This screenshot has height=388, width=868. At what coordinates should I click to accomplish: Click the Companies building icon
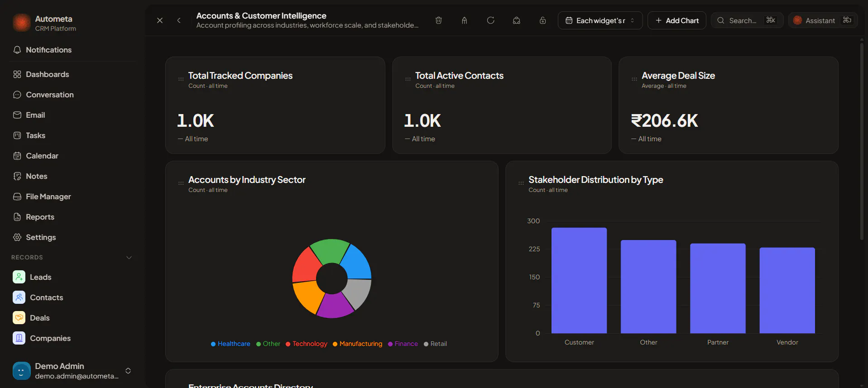(19, 338)
